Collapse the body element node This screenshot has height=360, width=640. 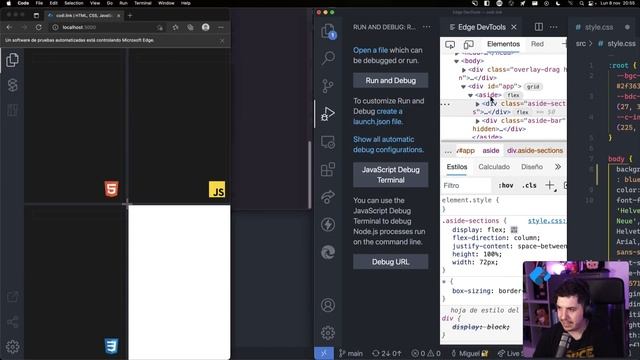[456, 61]
